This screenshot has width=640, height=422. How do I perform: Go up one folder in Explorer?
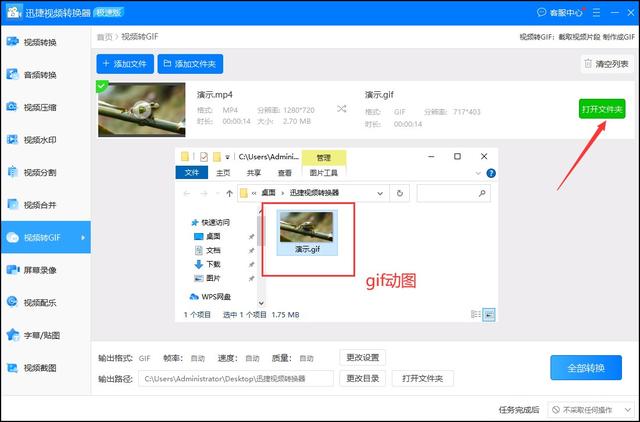(x=229, y=193)
